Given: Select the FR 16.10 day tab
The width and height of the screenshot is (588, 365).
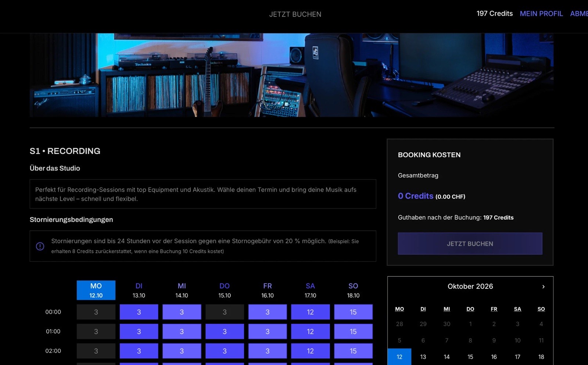Looking at the screenshot, I should (x=268, y=290).
